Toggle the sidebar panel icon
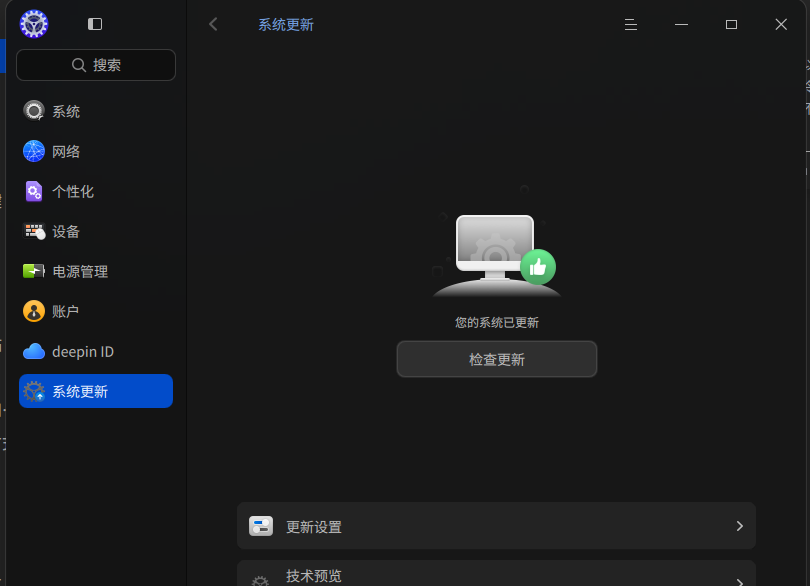 [x=95, y=24]
